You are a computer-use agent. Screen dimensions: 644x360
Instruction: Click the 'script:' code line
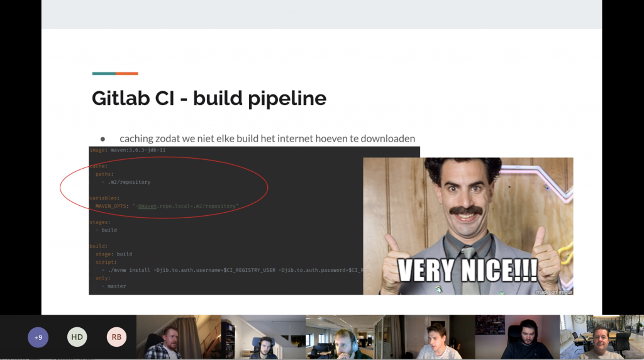[106, 262]
